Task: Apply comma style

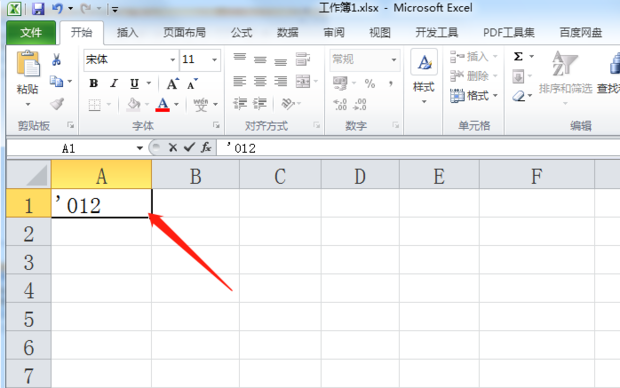Action: click(391, 83)
